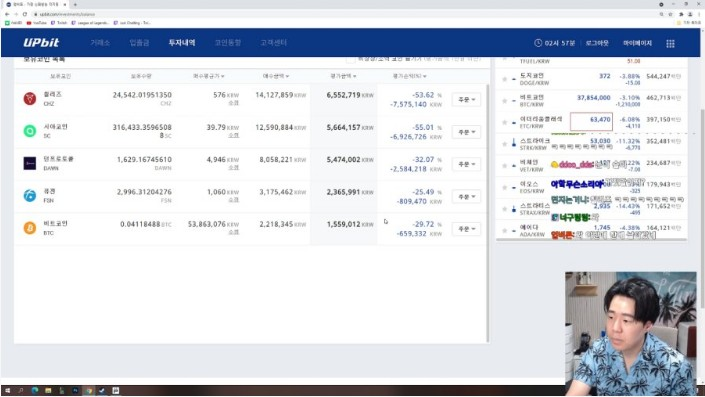Sort by the 매수평균가 column arrow
Image resolution: width=705 pixels, height=397 pixels.
point(223,76)
